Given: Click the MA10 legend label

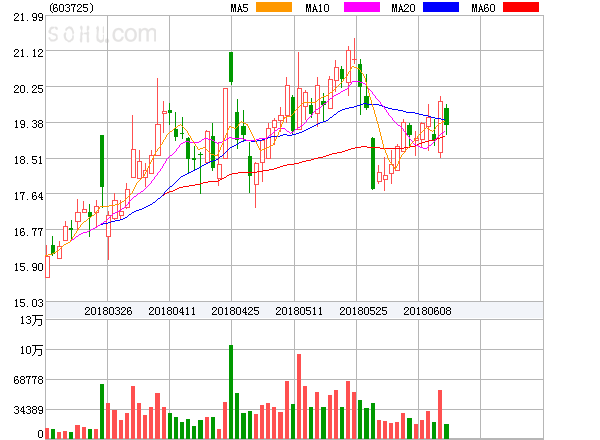Looking at the screenshot, I should click(x=317, y=8).
